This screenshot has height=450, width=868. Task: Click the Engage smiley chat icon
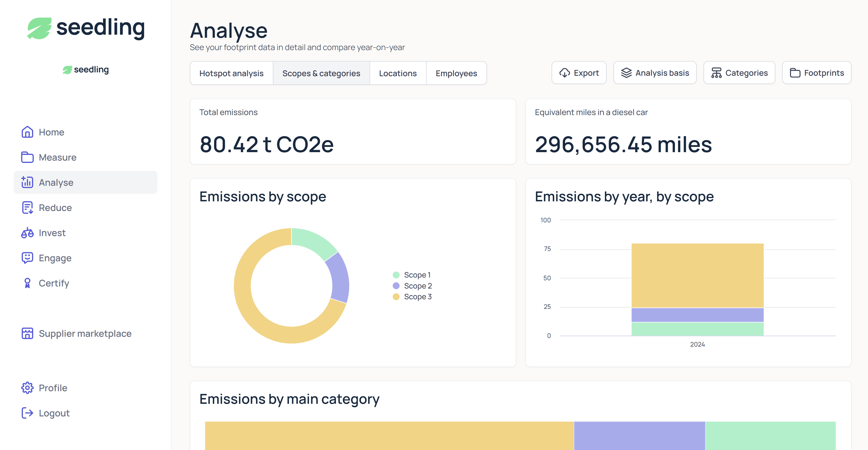click(x=27, y=258)
